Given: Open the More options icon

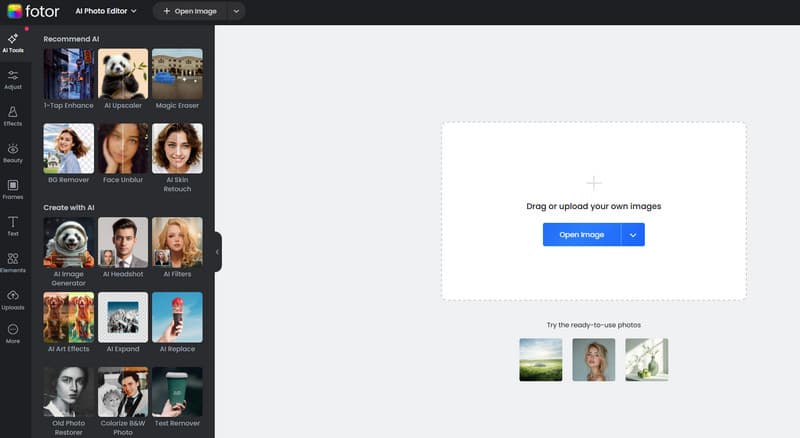Looking at the screenshot, I should (13, 334).
